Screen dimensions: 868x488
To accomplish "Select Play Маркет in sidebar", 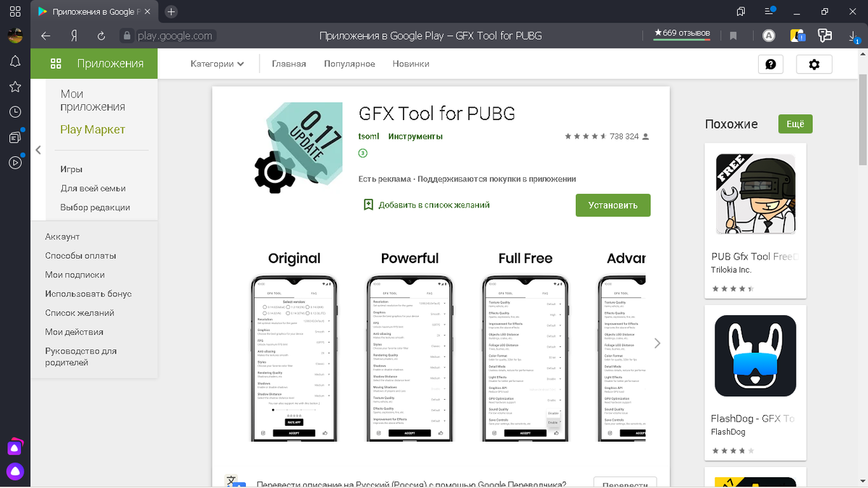I will pyautogui.click(x=93, y=129).
